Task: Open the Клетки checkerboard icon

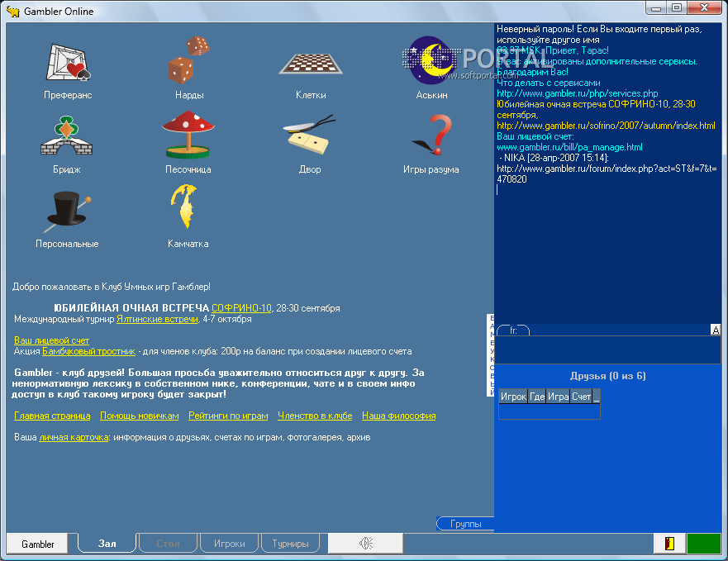Action: (x=311, y=64)
